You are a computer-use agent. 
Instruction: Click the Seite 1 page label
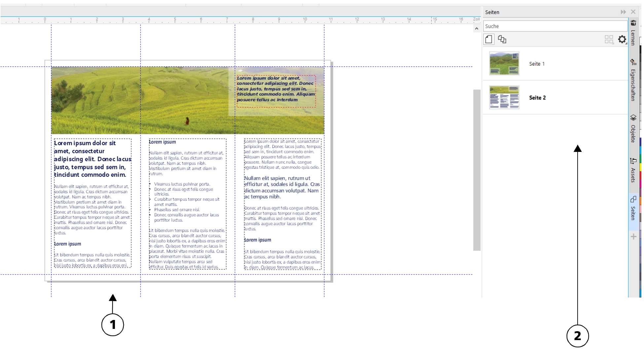537,64
